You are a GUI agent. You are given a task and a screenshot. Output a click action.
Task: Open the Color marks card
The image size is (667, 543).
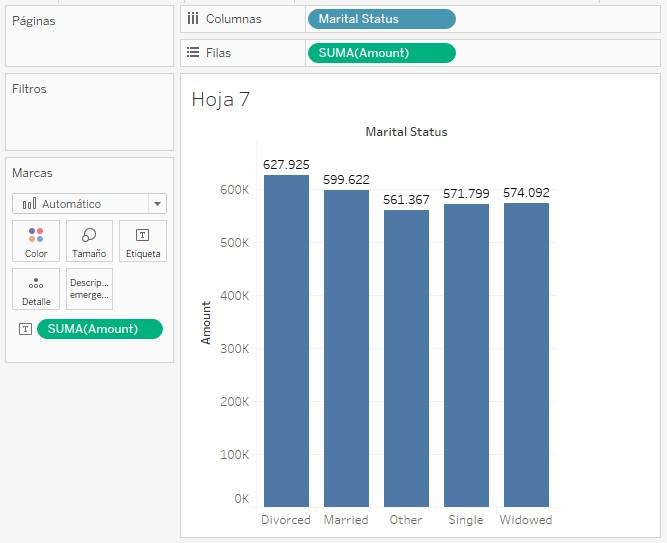pos(36,241)
